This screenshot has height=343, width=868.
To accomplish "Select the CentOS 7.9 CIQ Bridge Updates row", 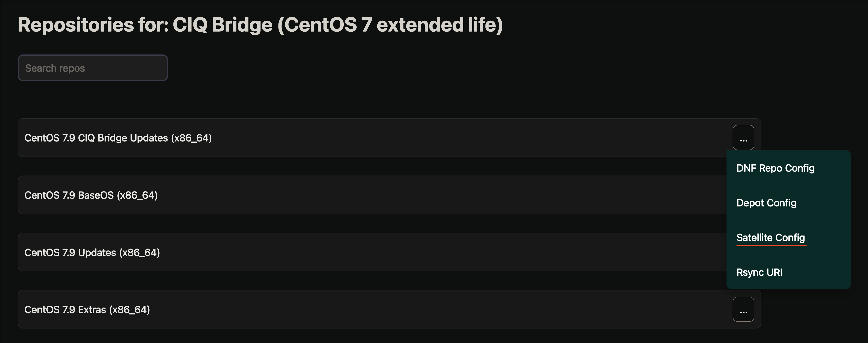I will (371, 138).
